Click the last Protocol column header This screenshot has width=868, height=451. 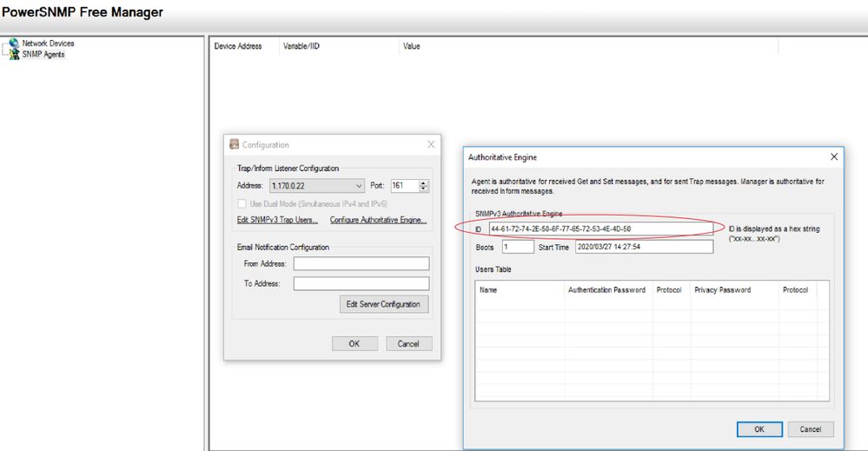point(798,290)
